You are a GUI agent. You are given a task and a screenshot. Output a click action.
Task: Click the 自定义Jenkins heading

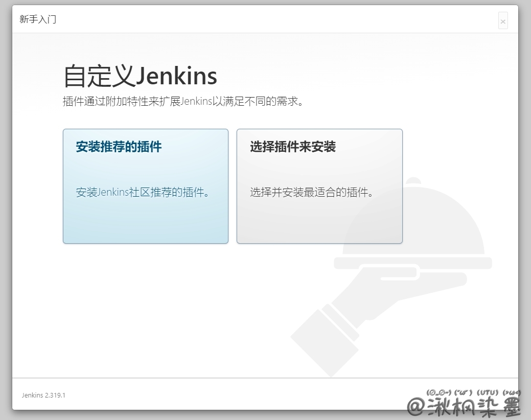140,76
